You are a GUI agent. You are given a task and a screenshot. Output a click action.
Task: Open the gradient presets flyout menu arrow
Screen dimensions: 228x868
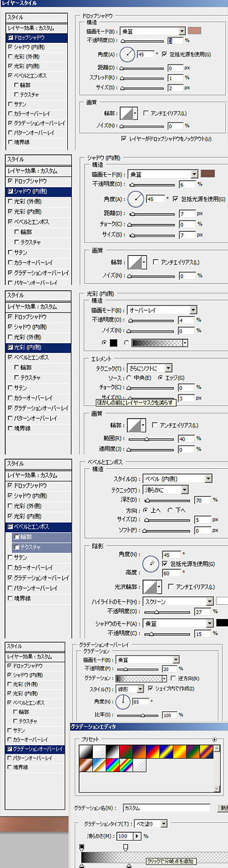[214, 739]
